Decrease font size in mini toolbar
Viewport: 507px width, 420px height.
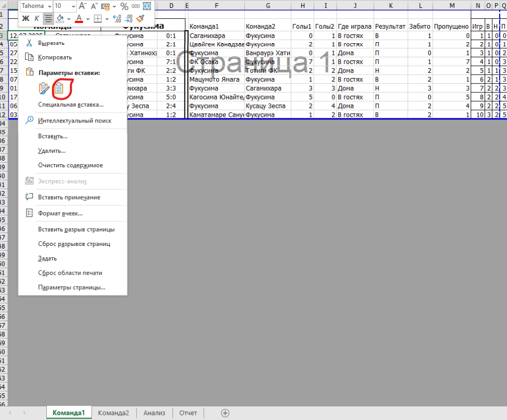94,6
